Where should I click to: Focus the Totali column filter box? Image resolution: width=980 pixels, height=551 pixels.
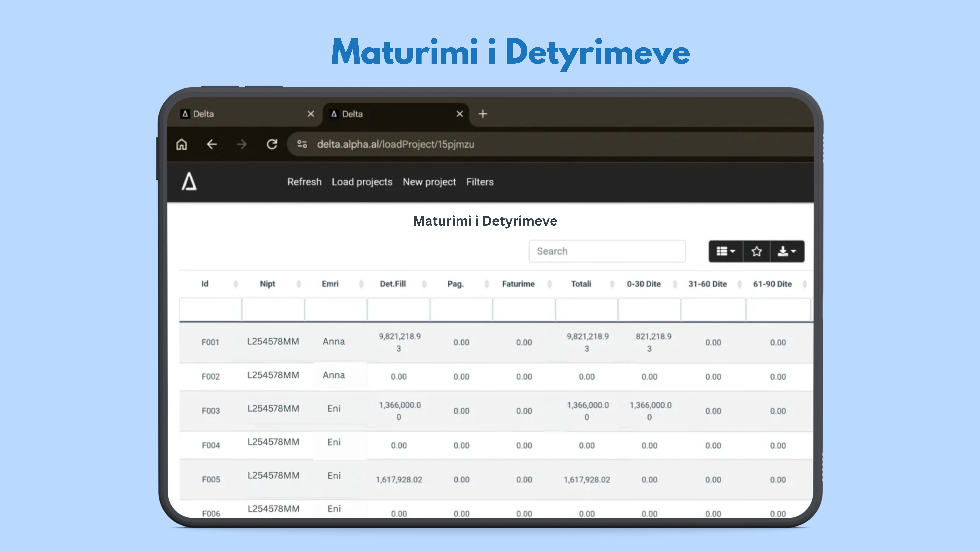pos(587,309)
